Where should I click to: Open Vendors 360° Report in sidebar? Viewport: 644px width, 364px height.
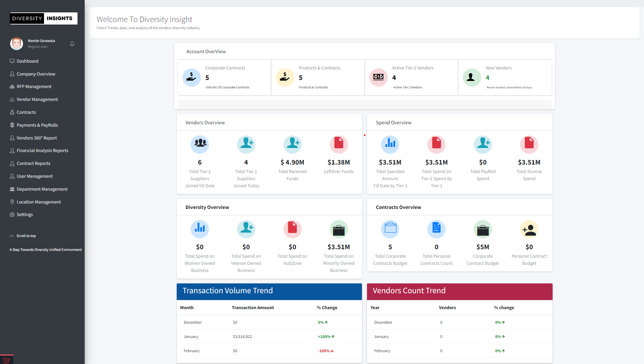coord(37,138)
